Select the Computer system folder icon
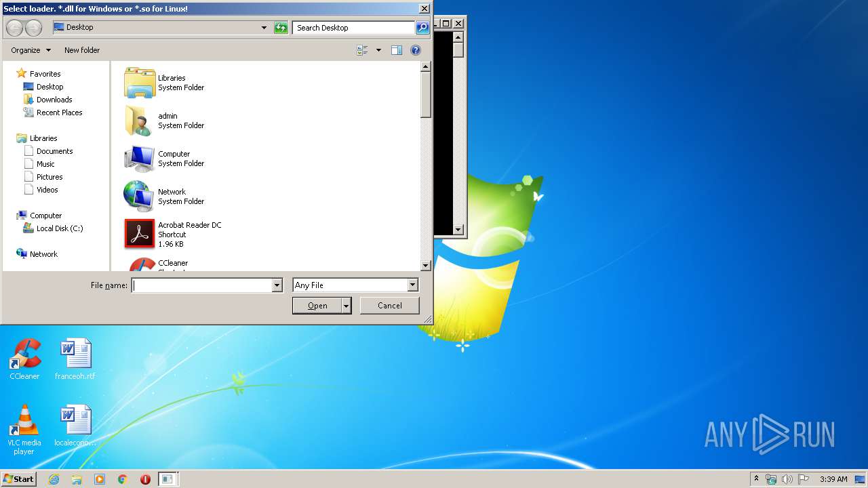 [x=140, y=159]
